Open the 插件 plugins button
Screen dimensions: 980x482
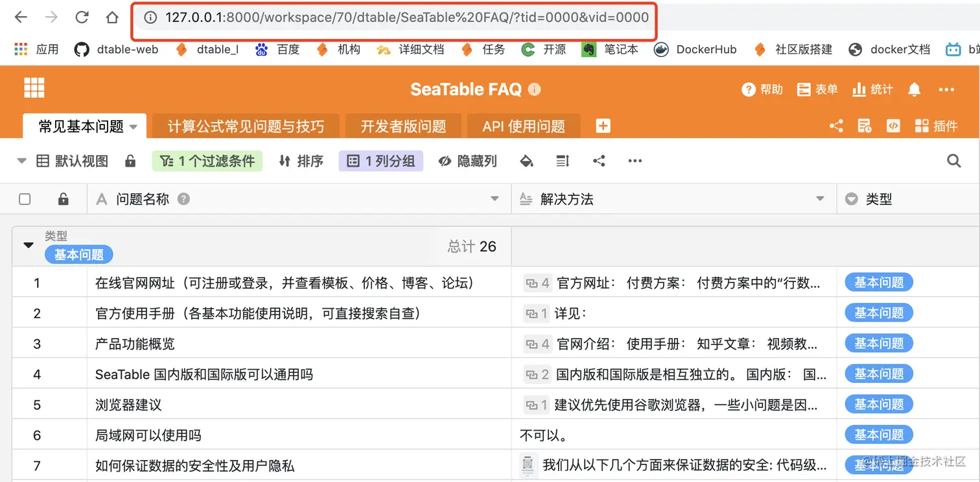point(936,126)
